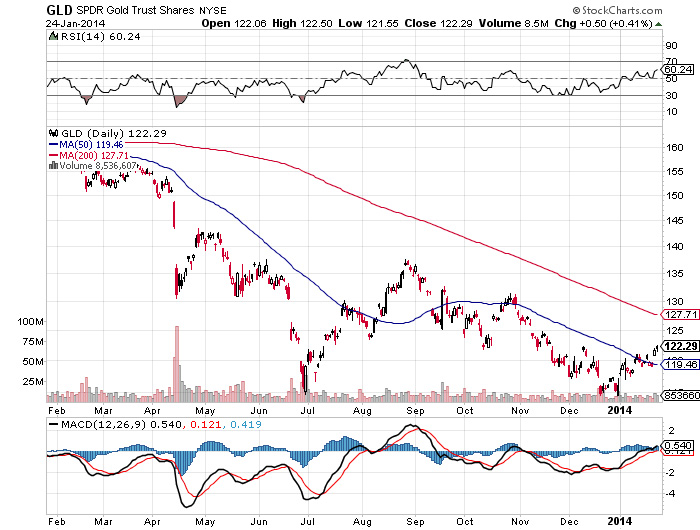Click the candlestick icon next to GLD (Daily)
The image size is (700, 530).
coord(54,133)
